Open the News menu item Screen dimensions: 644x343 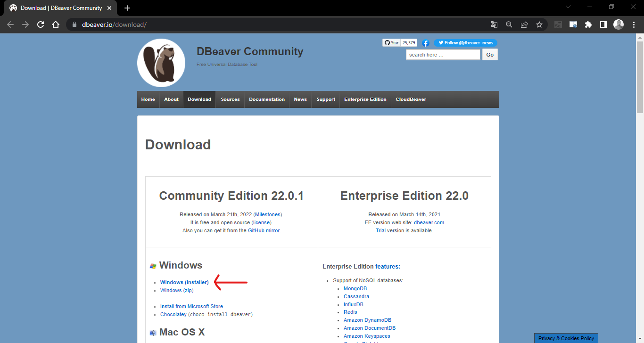point(300,99)
